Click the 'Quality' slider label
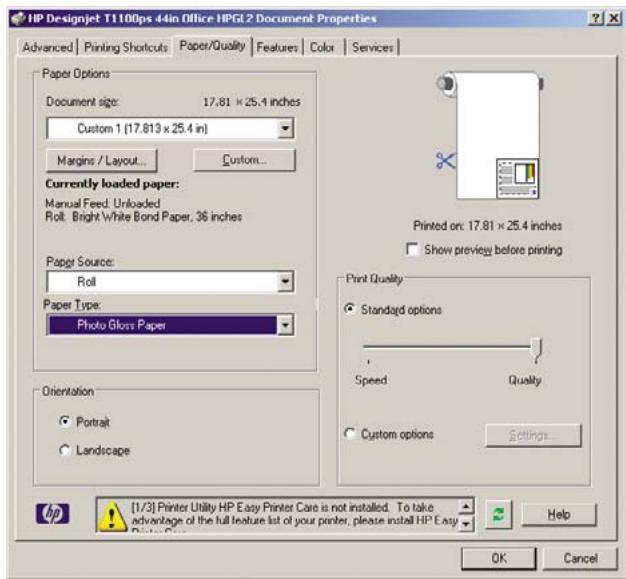This screenshot has height=579, width=626. pyautogui.click(x=525, y=380)
